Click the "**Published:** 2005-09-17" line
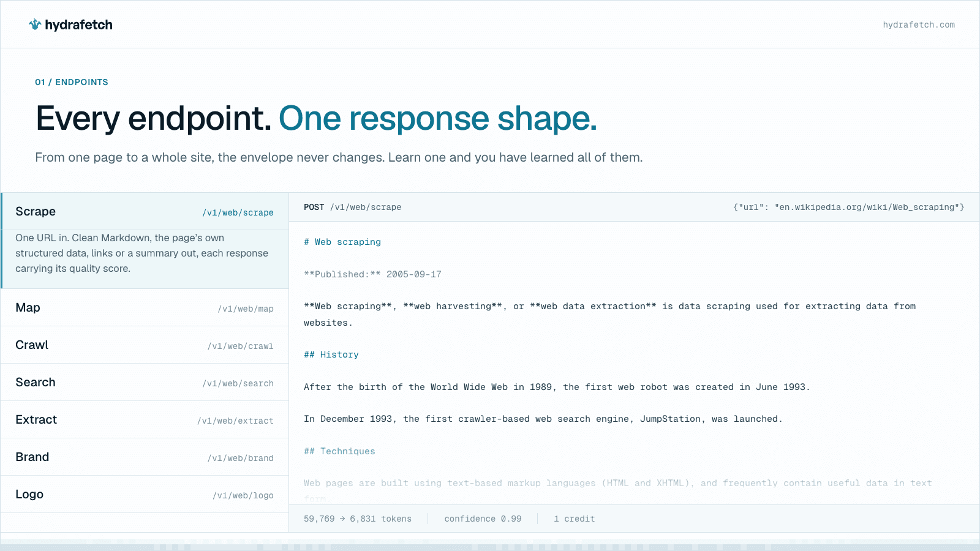This screenshot has width=980, height=551. coord(372,274)
